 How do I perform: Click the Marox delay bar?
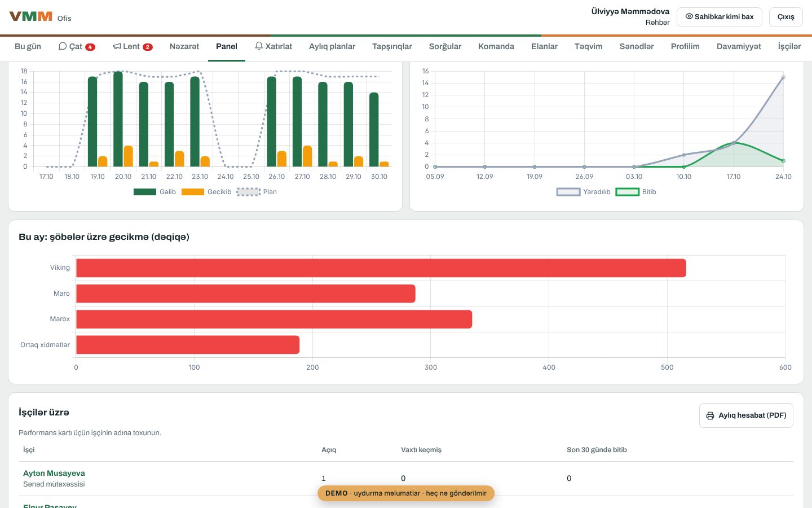[x=274, y=319]
